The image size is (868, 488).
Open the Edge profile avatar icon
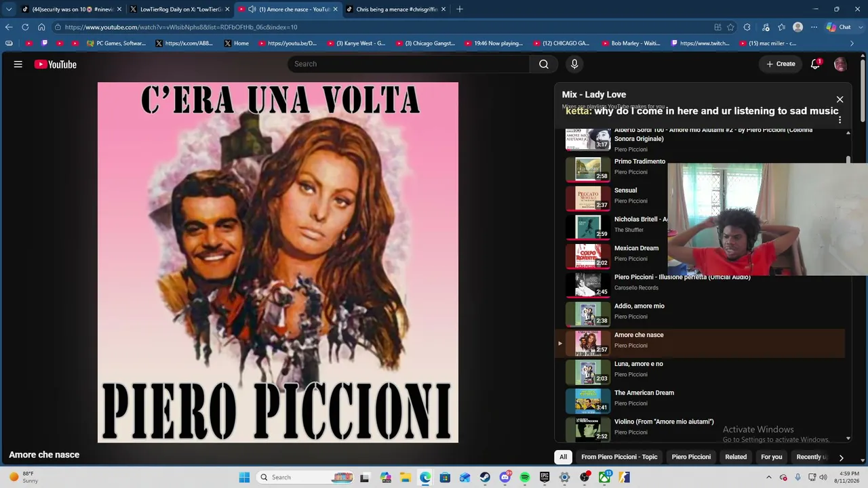[x=797, y=27]
